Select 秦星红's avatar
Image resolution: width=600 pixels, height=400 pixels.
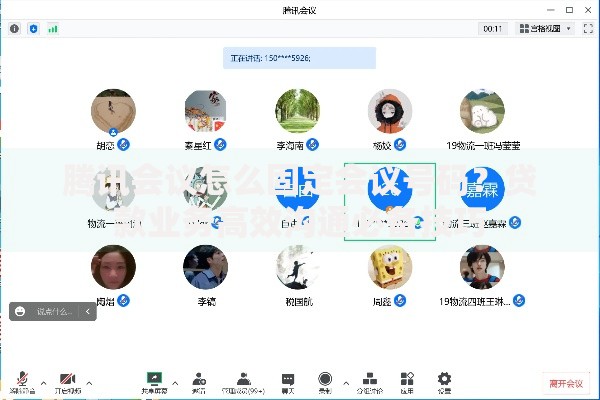pos(205,111)
